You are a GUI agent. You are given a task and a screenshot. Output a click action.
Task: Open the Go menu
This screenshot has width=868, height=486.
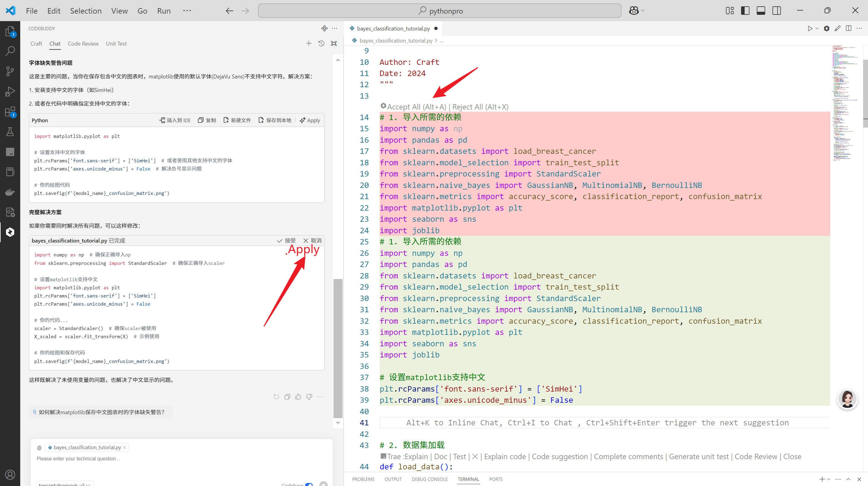coord(142,11)
